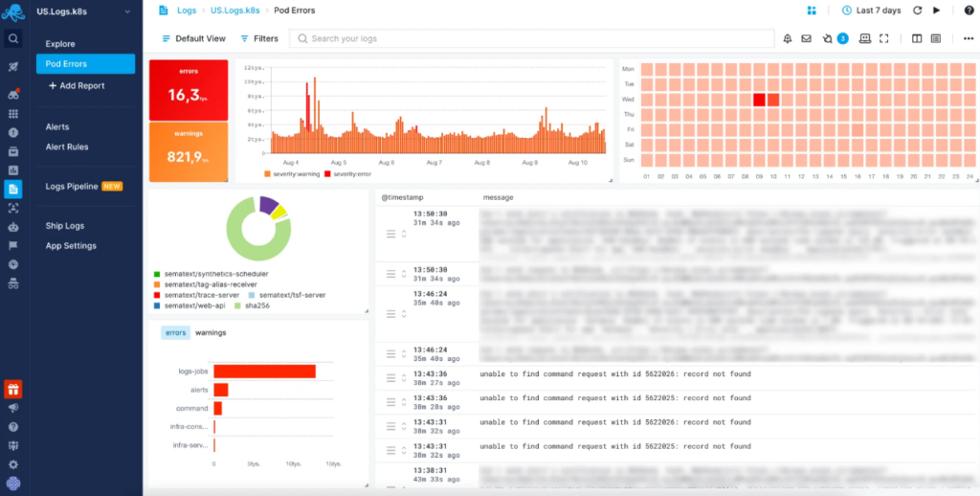
Task: Open the black help circle in header
Action: click(x=969, y=11)
